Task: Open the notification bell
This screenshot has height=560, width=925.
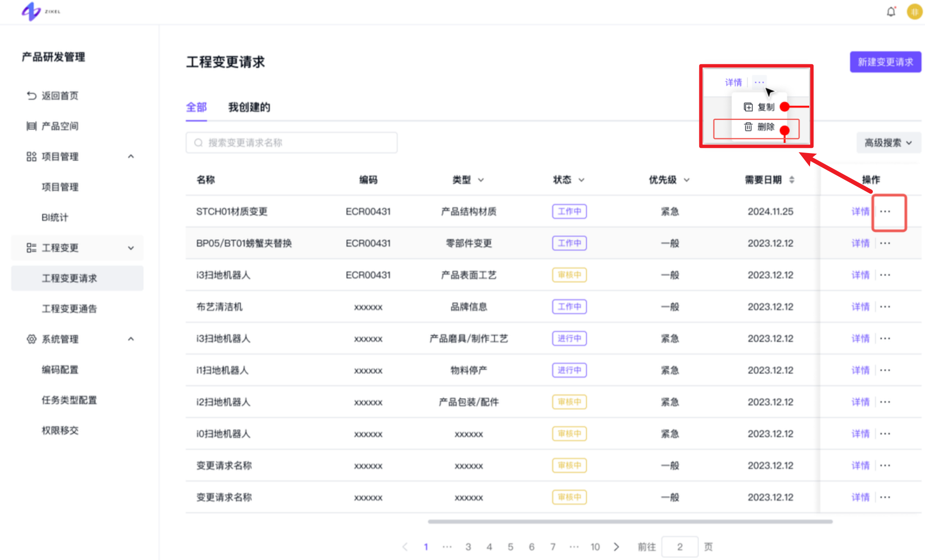Action: pos(891,11)
